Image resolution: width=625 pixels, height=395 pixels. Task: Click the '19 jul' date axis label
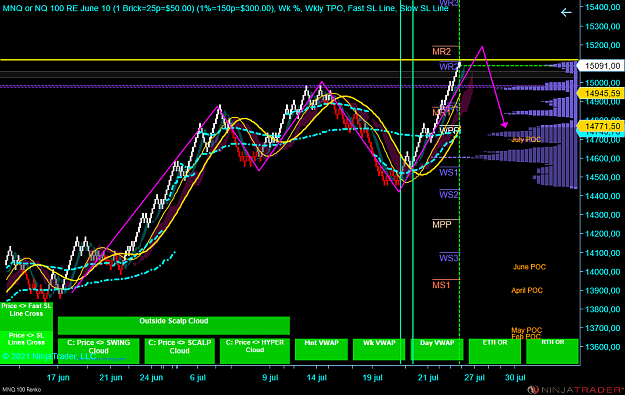point(372,377)
